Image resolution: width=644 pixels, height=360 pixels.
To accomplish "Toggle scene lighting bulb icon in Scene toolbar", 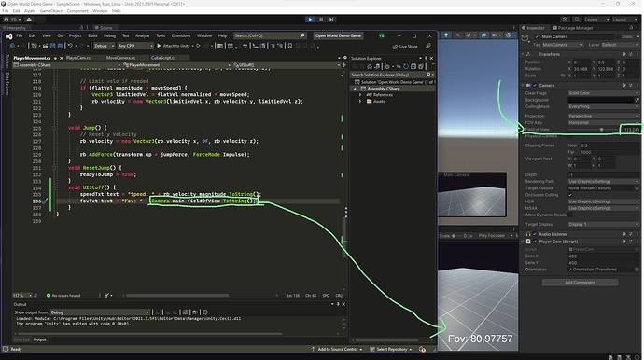I will pyautogui.click(x=446, y=35).
